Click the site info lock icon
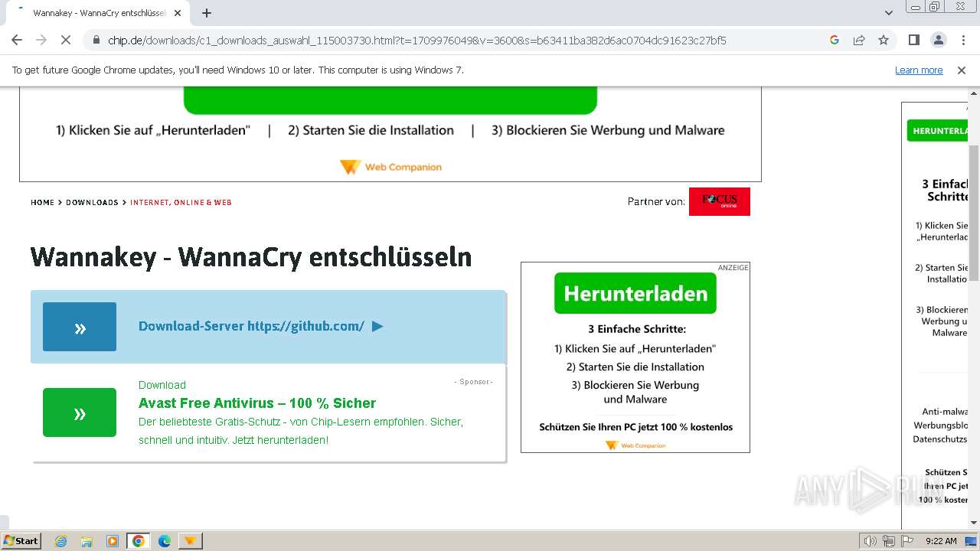 click(x=96, y=40)
